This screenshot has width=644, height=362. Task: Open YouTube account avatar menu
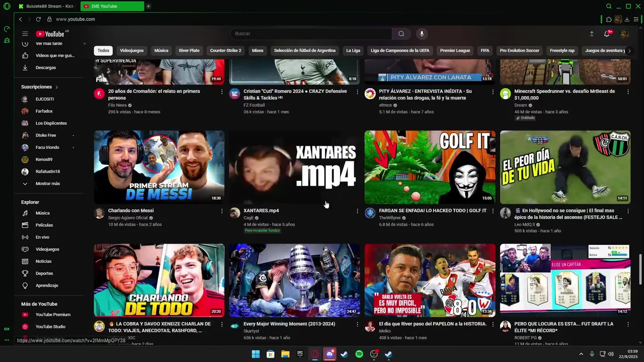[x=624, y=34]
